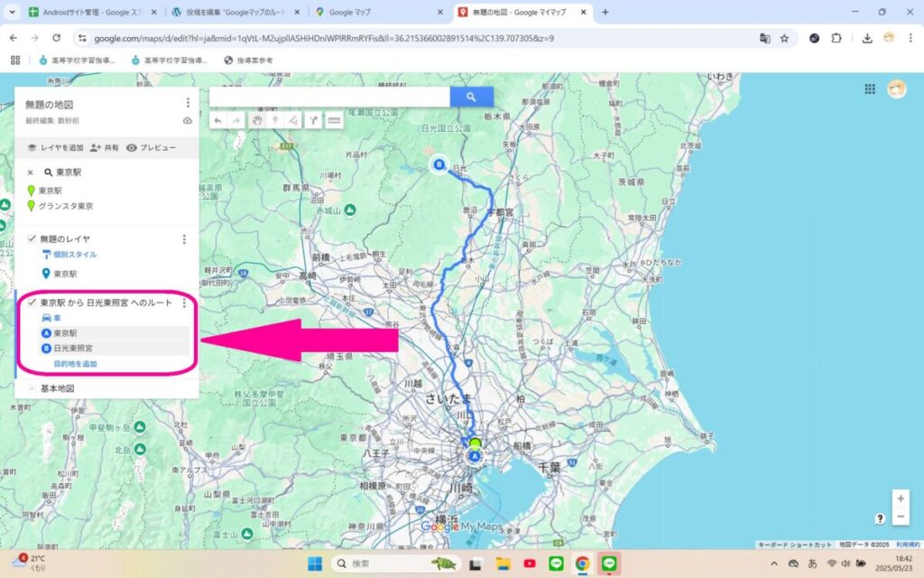
Task: Click the cloud save status icon
Action: pos(188,120)
